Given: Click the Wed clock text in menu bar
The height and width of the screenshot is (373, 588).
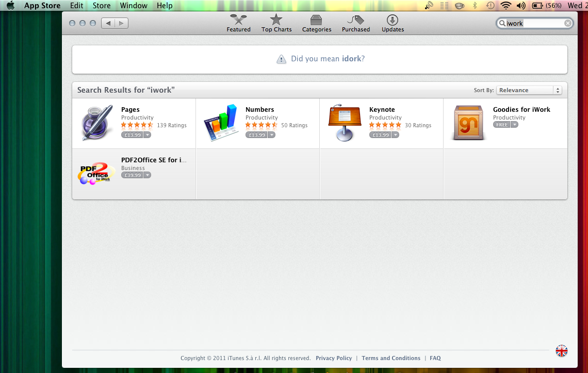Looking at the screenshot, I should (577, 5).
